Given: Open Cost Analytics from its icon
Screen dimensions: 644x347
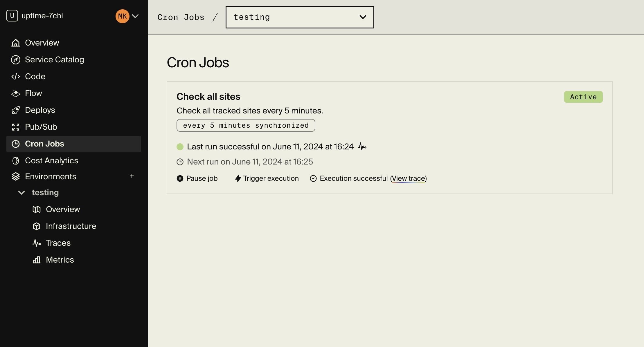Looking at the screenshot, I should point(16,160).
